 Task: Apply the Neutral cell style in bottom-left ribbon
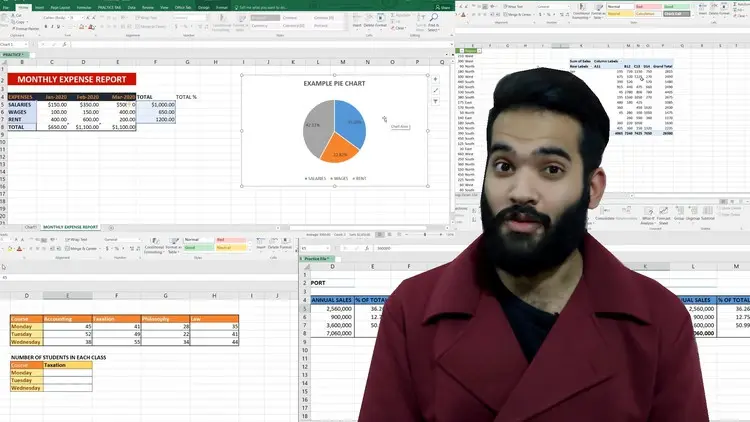[231, 248]
